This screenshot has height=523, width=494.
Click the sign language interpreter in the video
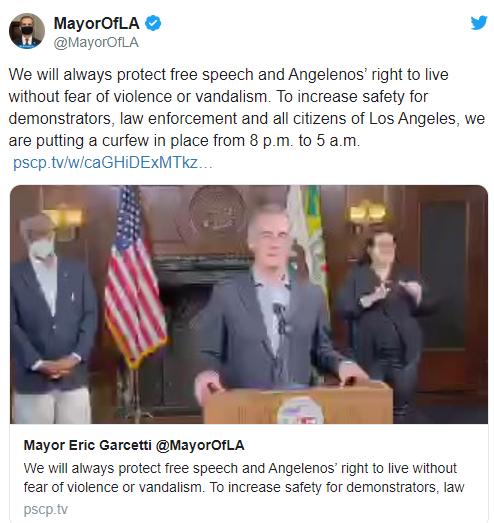(383, 314)
